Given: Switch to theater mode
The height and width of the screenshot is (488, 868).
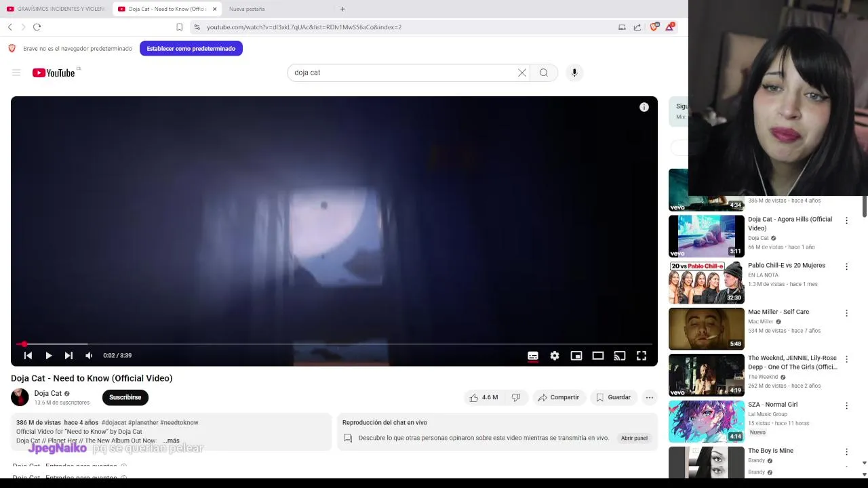Looking at the screenshot, I should coord(598,356).
